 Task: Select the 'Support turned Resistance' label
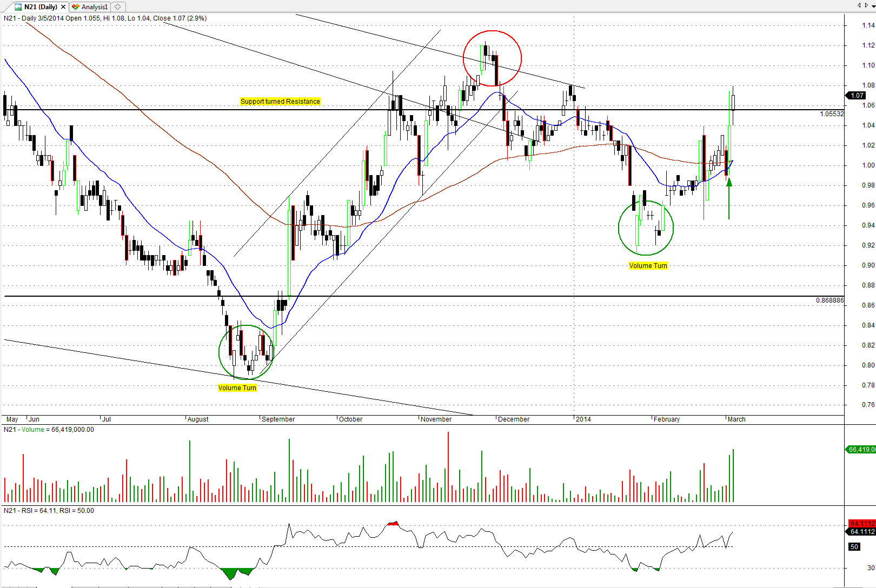pos(280,102)
